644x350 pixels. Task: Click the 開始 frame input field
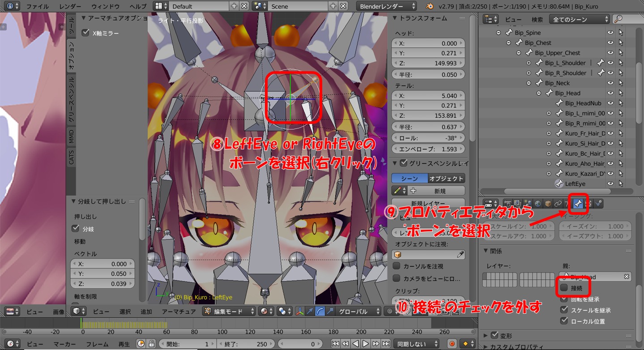pyautogui.click(x=187, y=344)
